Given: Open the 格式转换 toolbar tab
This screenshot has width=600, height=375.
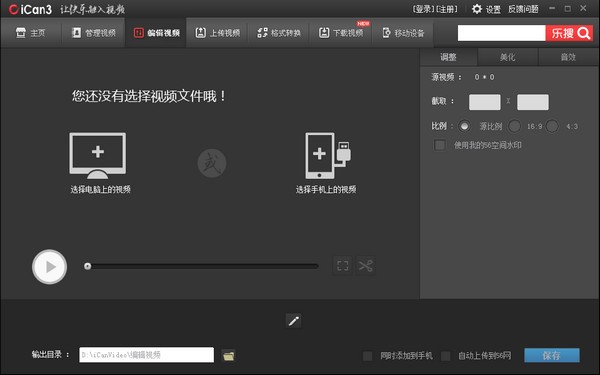Looking at the screenshot, I should (x=279, y=33).
